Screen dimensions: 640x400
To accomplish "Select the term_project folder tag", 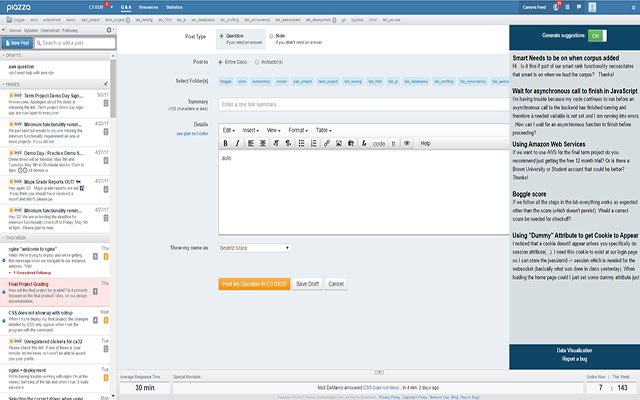I will (x=328, y=82).
